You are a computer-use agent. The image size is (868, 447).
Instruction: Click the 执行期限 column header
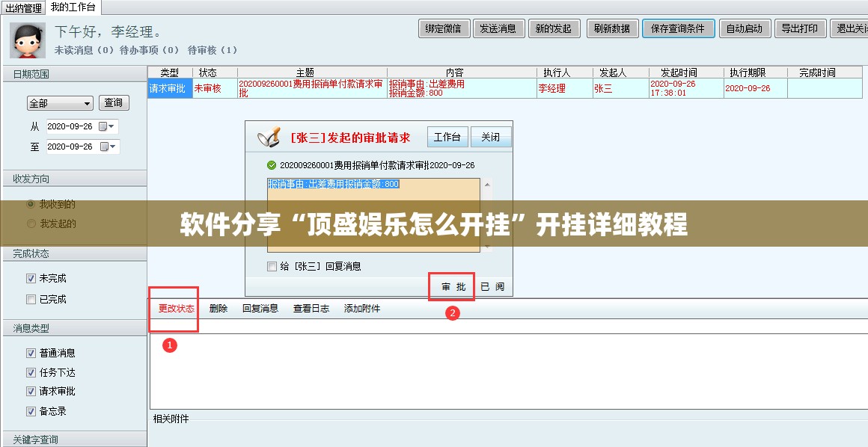coord(756,73)
